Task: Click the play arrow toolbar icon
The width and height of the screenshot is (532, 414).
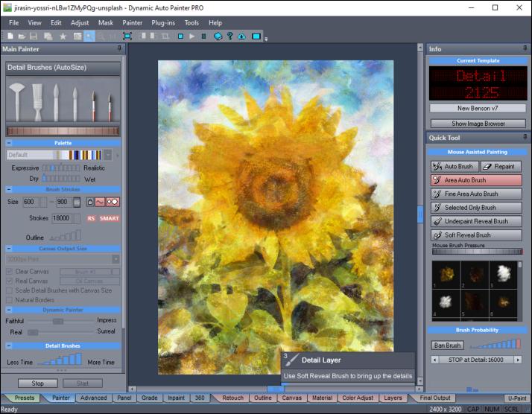Action: tap(192, 36)
